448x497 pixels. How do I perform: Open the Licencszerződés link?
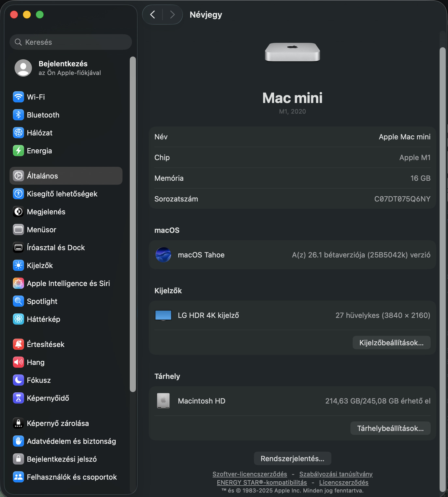tap(344, 482)
